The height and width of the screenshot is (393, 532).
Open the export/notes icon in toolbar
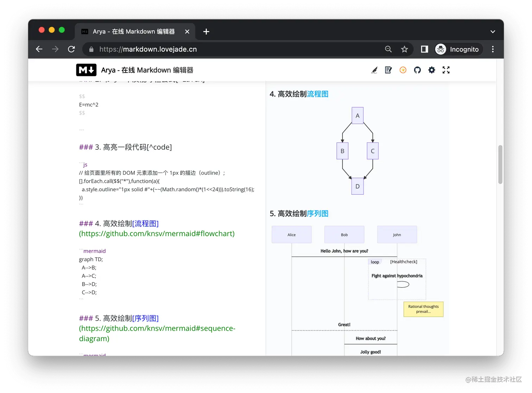(x=388, y=70)
